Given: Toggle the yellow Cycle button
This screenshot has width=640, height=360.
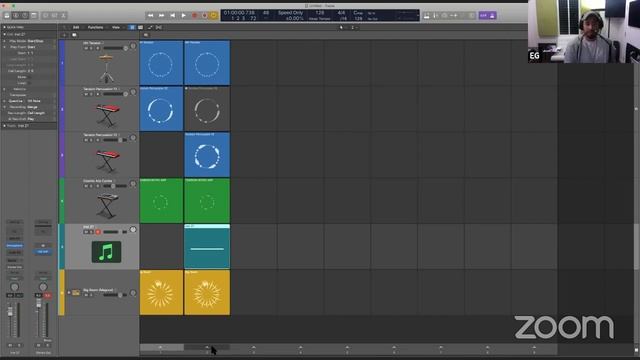Looking at the screenshot, I should 213,16.
